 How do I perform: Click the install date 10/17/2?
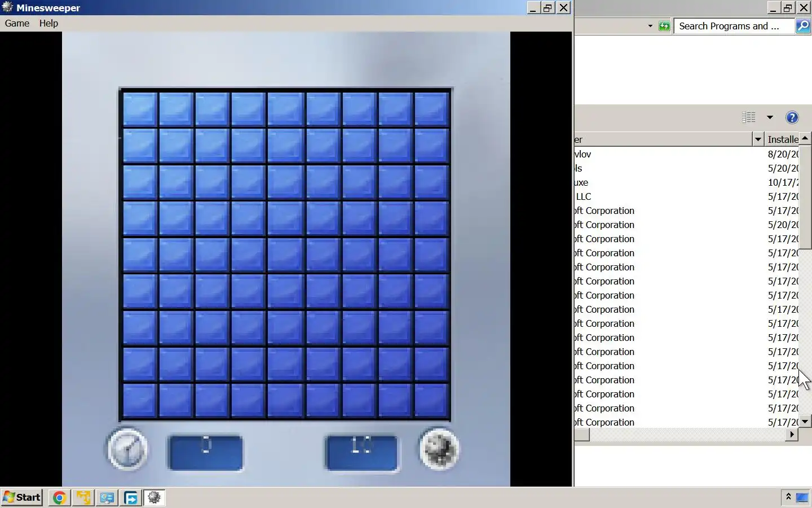(783, 182)
